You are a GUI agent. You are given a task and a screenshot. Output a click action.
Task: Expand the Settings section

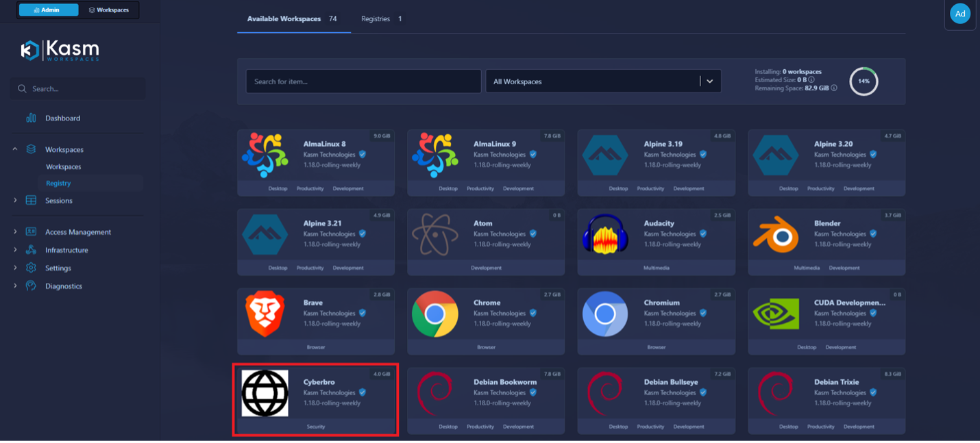pos(15,268)
